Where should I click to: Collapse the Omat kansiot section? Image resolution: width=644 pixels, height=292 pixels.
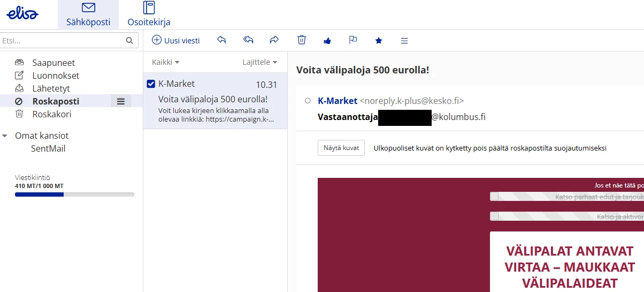(5, 136)
